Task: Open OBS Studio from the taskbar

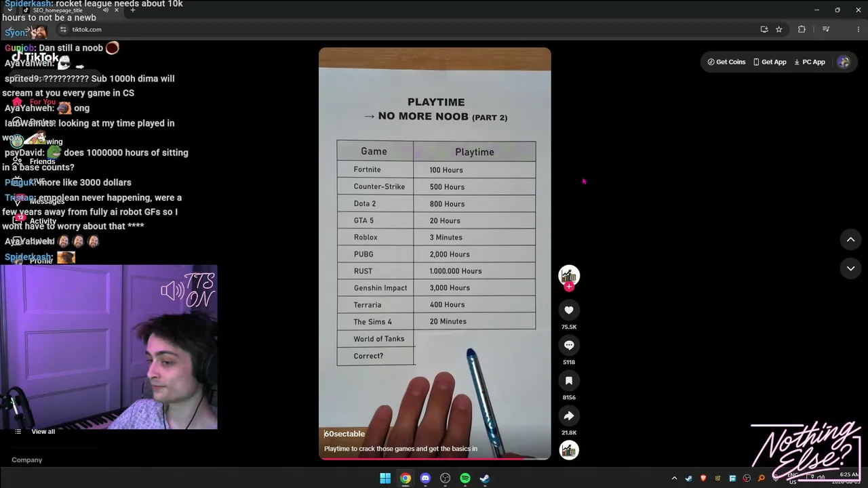Action: coord(445,479)
